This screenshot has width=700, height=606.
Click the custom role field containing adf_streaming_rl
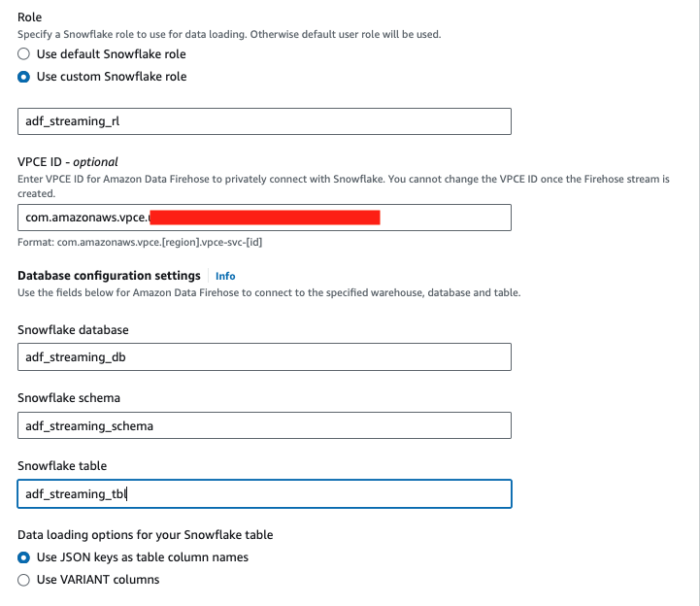pyautogui.click(x=264, y=121)
